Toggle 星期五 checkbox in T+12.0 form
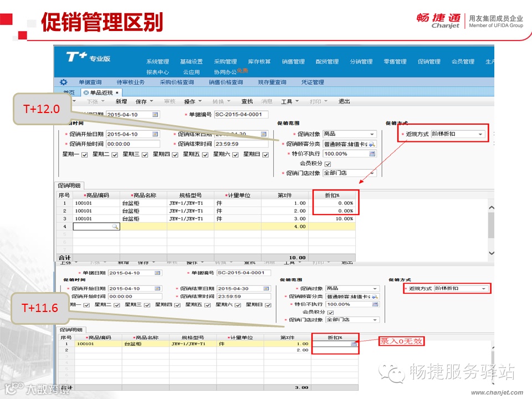Image resolution: width=532 pixels, height=399 pixels. [205, 155]
